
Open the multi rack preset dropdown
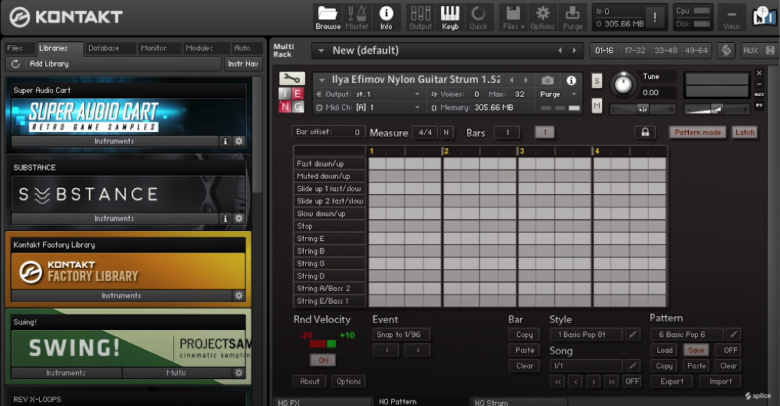[x=321, y=50]
